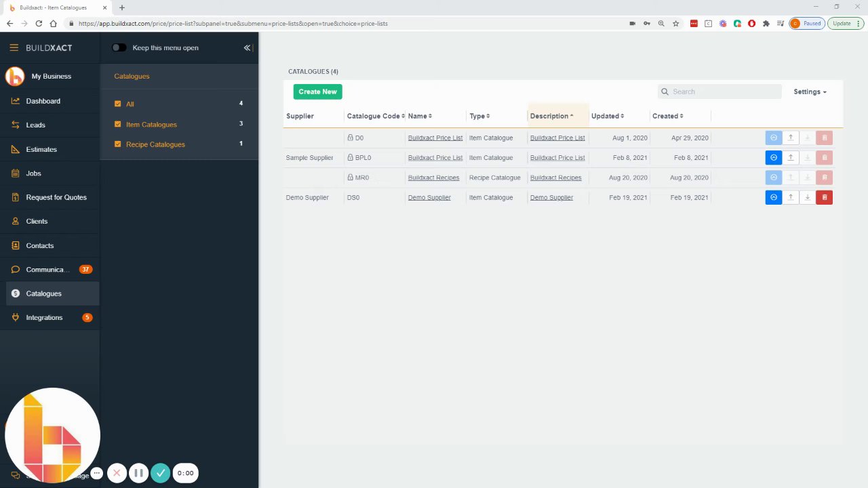Go to Dashboard in the sidebar
This screenshot has height=488, width=868.
pyautogui.click(x=50, y=101)
